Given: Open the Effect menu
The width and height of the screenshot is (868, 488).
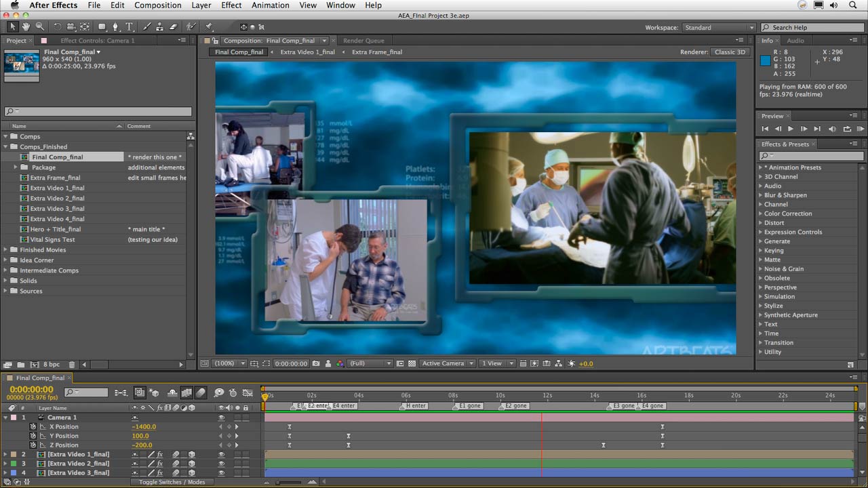Looking at the screenshot, I should point(231,5).
